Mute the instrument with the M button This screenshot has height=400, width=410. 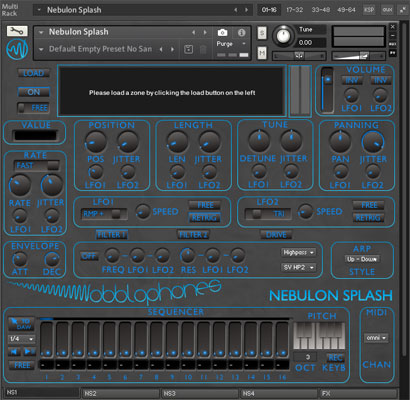coord(262,53)
